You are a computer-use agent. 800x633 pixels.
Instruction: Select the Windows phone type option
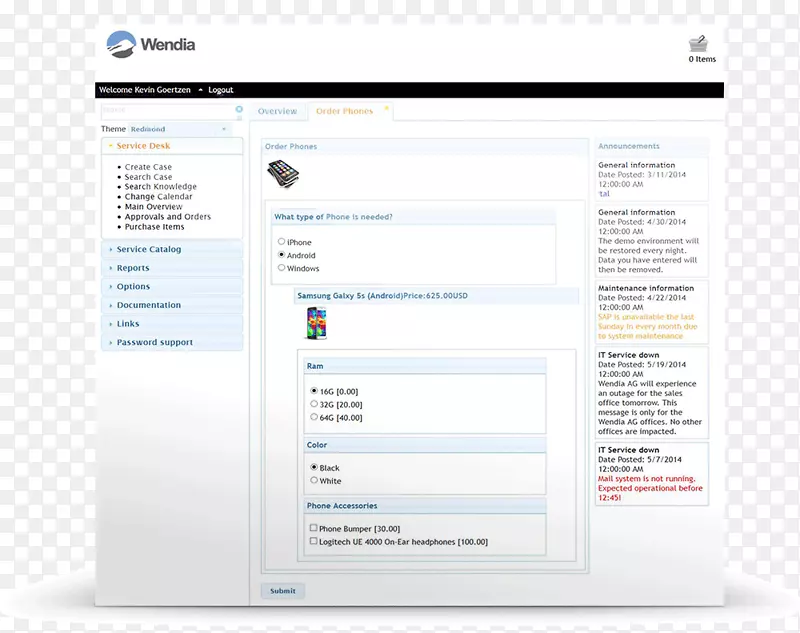(281, 268)
